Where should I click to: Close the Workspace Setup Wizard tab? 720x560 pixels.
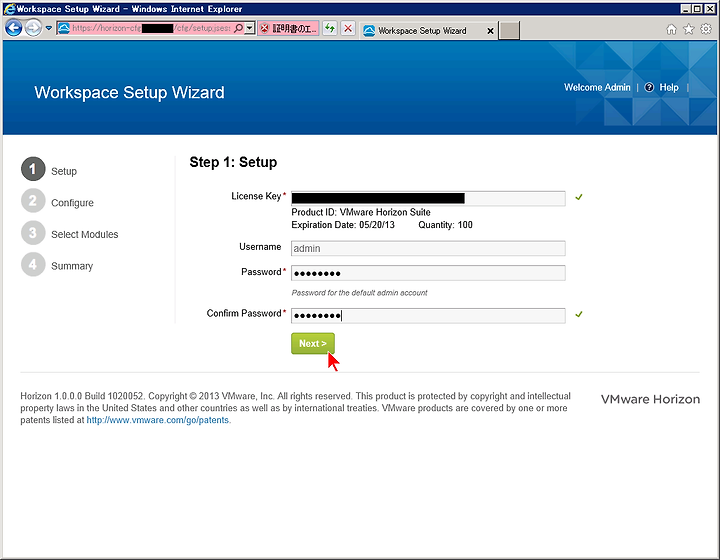pos(490,31)
